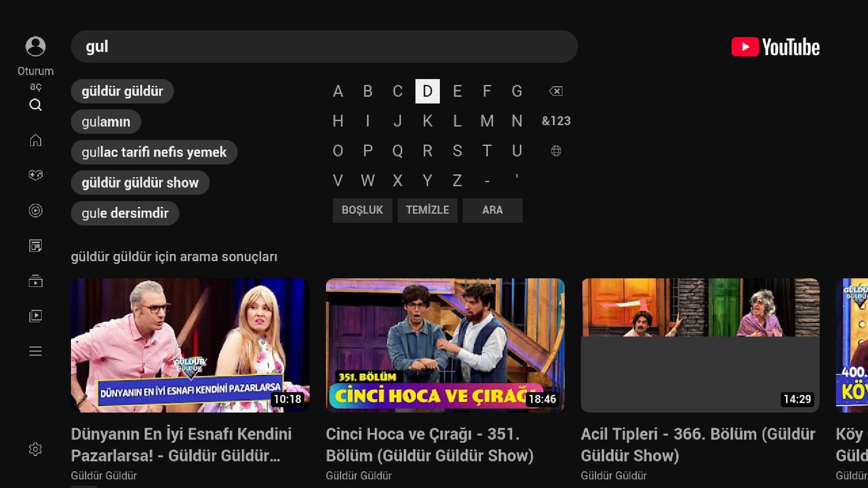Open the three-line menu icon in sidebar
868x488 pixels.
tap(35, 351)
